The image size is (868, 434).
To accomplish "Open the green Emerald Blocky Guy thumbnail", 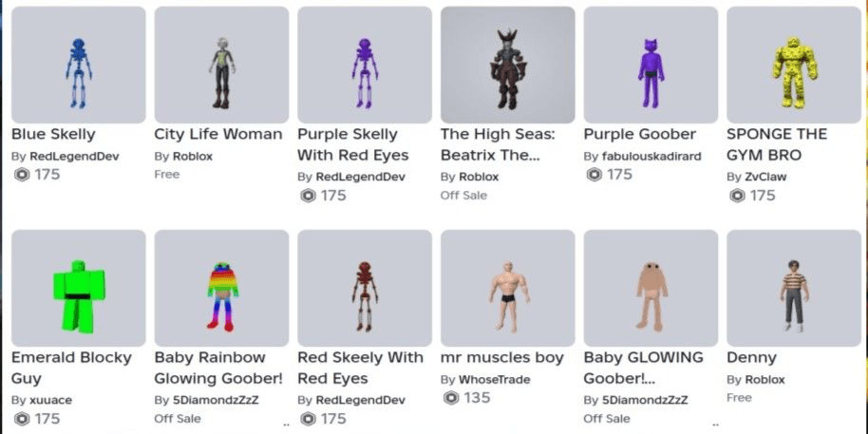I will tap(79, 288).
